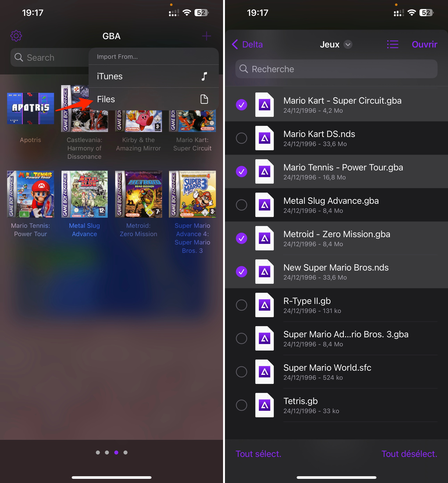
Task: Tap Tout désélect. to deselect all
Action: click(x=409, y=454)
